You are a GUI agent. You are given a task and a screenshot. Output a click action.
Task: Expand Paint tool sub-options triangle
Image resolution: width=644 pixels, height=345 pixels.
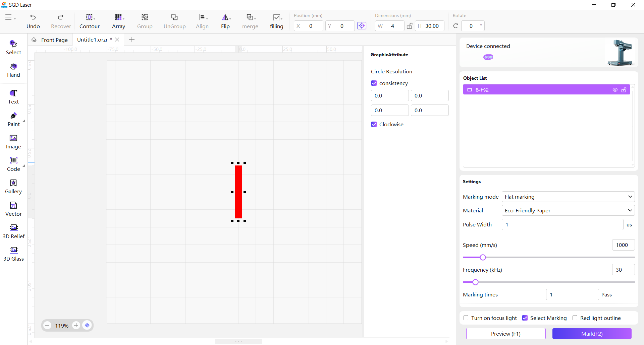point(24,121)
